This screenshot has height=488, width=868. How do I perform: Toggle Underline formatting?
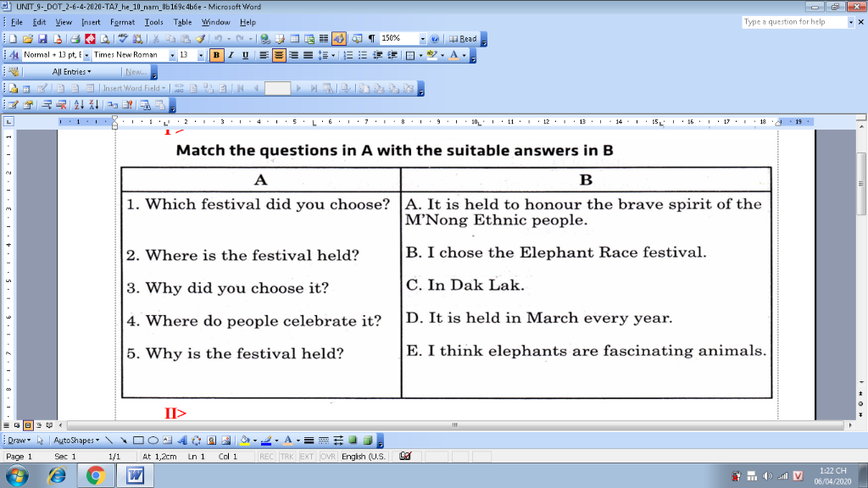click(245, 55)
